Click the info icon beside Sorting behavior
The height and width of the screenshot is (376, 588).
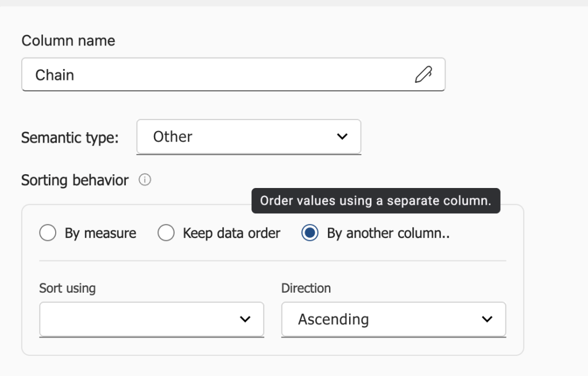pyautogui.click(x=145, y=181)
